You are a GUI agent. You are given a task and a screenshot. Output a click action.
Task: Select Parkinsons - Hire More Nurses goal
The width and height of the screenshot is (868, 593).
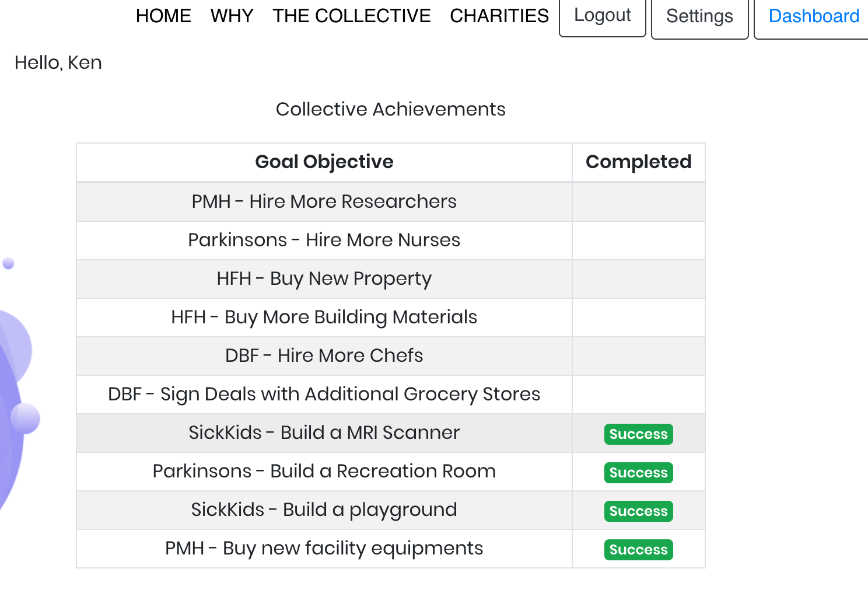[x=324, y=240]
